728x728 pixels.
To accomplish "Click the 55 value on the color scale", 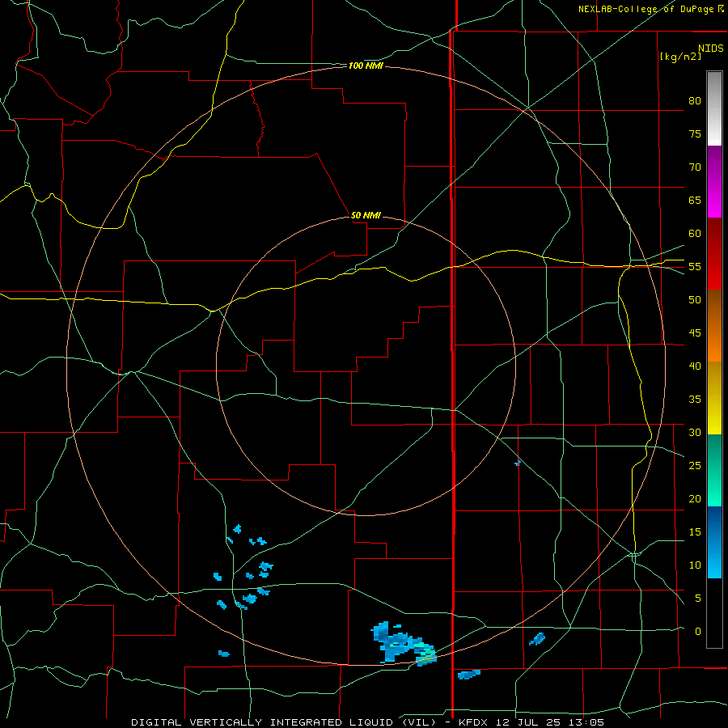I will point(695,266).
